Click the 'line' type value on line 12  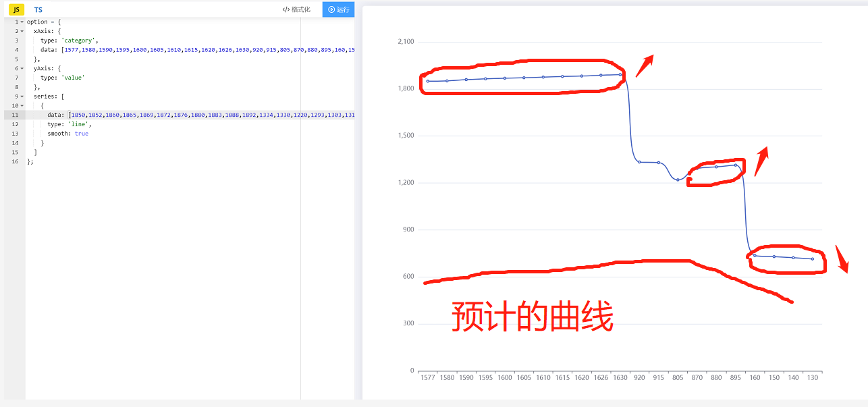point(78,124)
